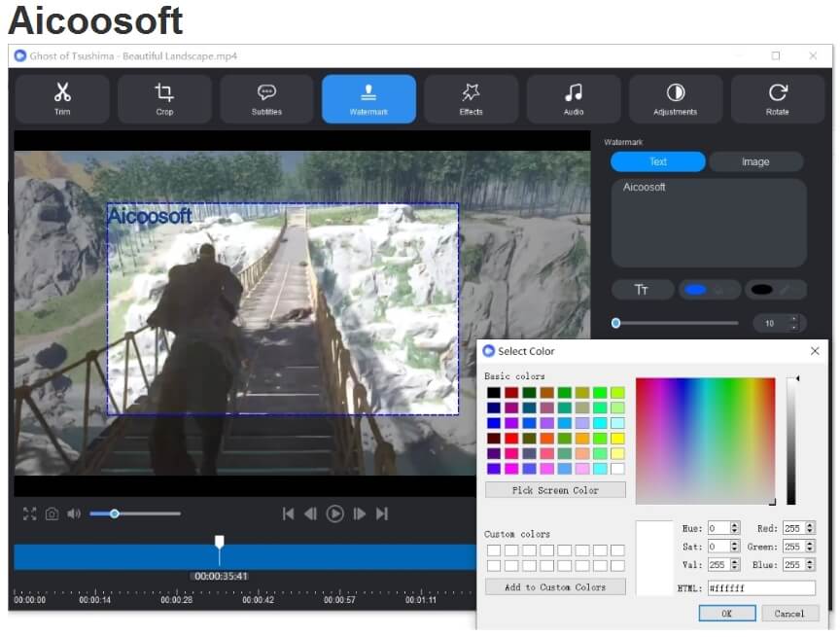Viewport: 840px width, 637px height.
Task: Click the timeline playhead marker
Action: click(x=219, y=542)
